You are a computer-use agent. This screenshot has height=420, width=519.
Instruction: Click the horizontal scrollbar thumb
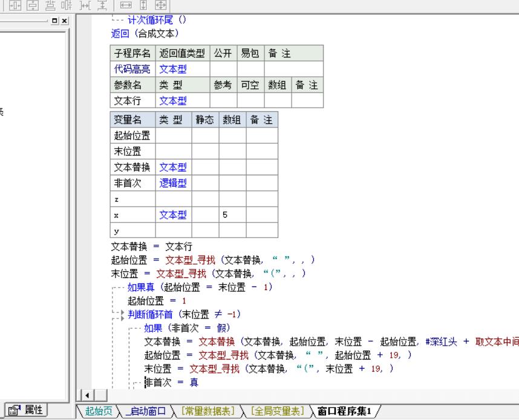pos(101,395)
